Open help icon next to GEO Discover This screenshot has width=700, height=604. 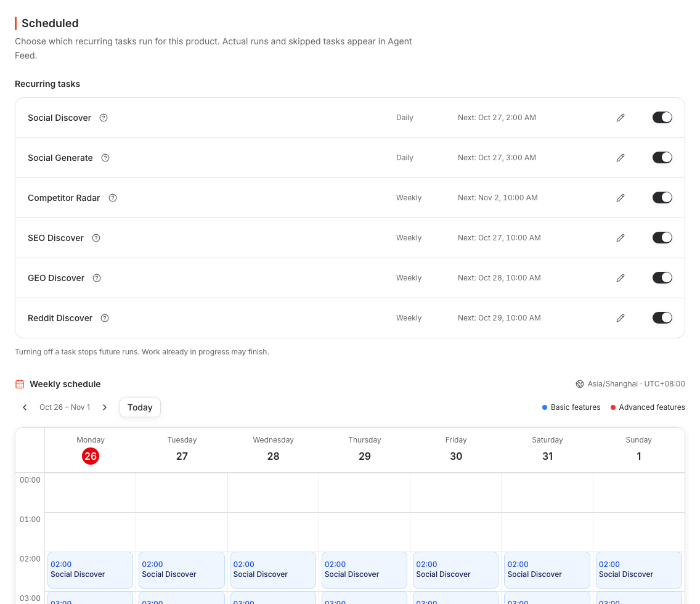[x=96, y=278]
